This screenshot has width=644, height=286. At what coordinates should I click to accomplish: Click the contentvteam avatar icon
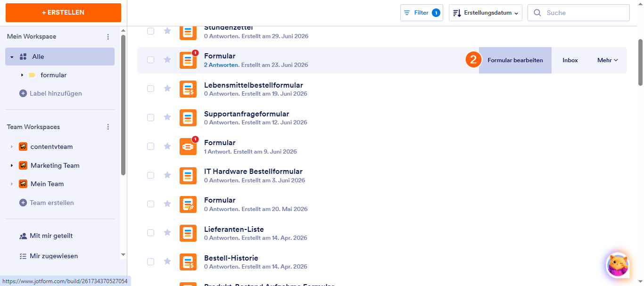pyautogui.click(x=23, y=147)
